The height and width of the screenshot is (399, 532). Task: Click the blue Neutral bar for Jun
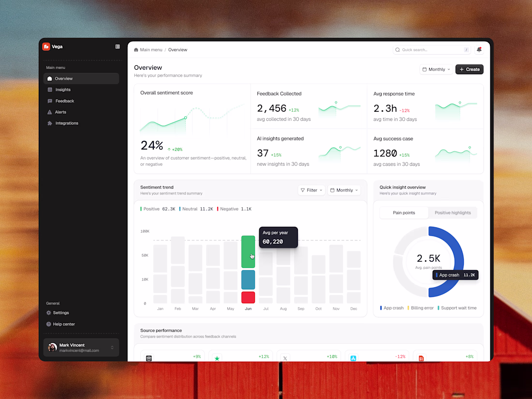coord(248,280)
